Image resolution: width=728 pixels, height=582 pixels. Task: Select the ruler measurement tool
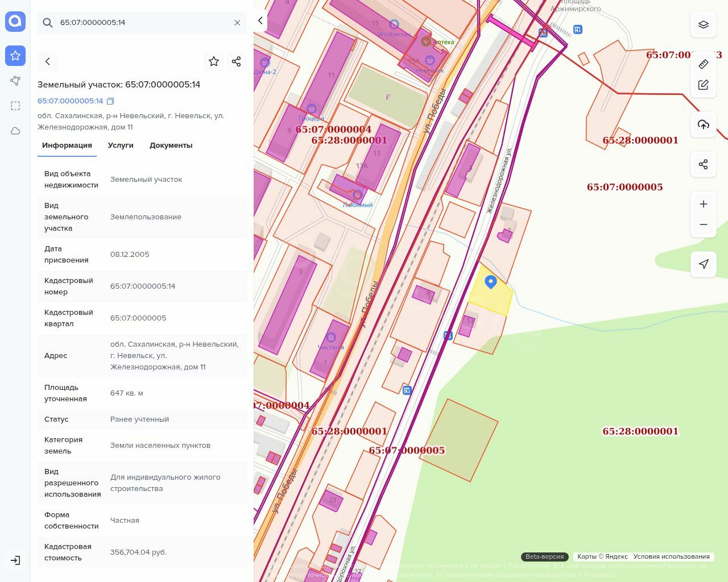[704, 64]
